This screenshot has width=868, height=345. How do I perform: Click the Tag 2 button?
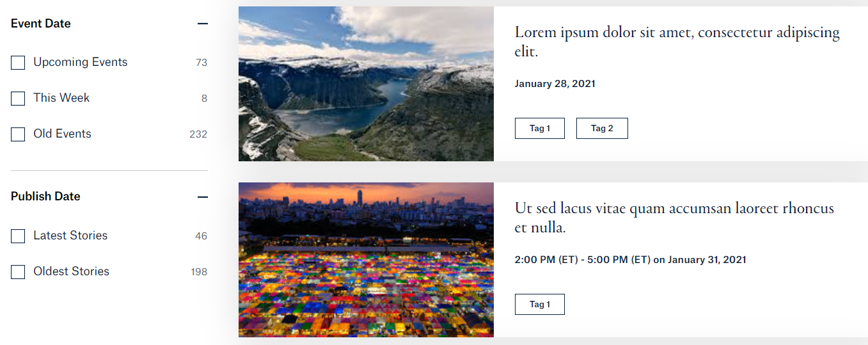(602, 128)
